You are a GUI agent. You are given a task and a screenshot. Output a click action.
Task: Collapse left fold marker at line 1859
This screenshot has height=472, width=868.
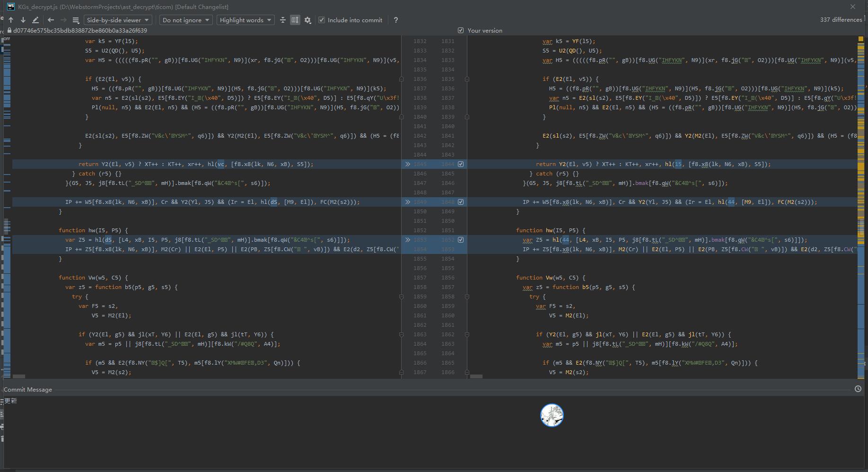point(402,297)
